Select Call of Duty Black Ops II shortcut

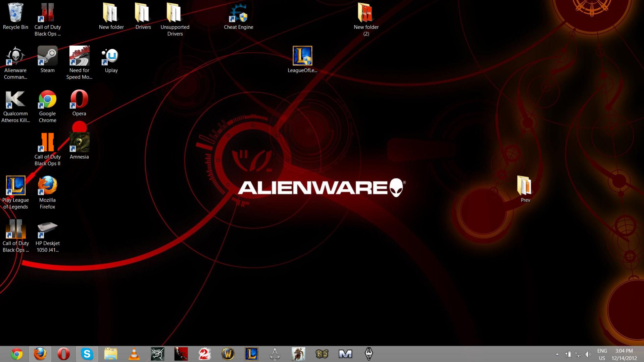coord(47,150)
